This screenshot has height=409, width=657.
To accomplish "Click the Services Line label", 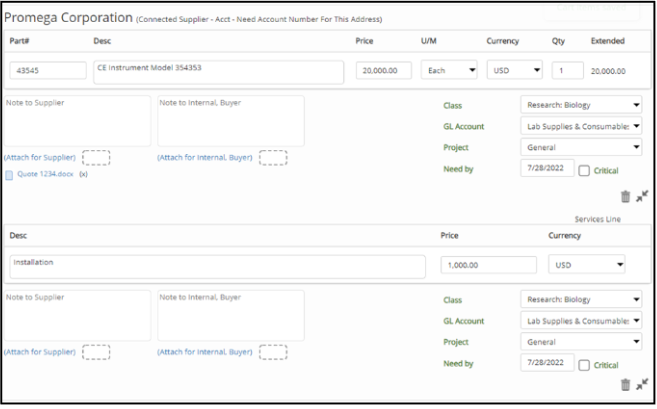I will point(598,219).
